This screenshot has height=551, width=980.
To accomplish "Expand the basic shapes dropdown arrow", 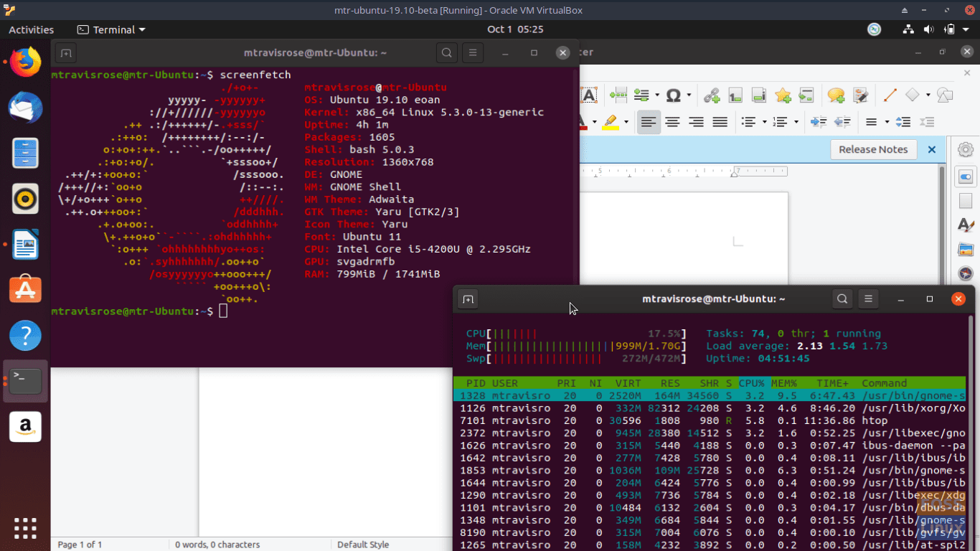I will 928,95.
